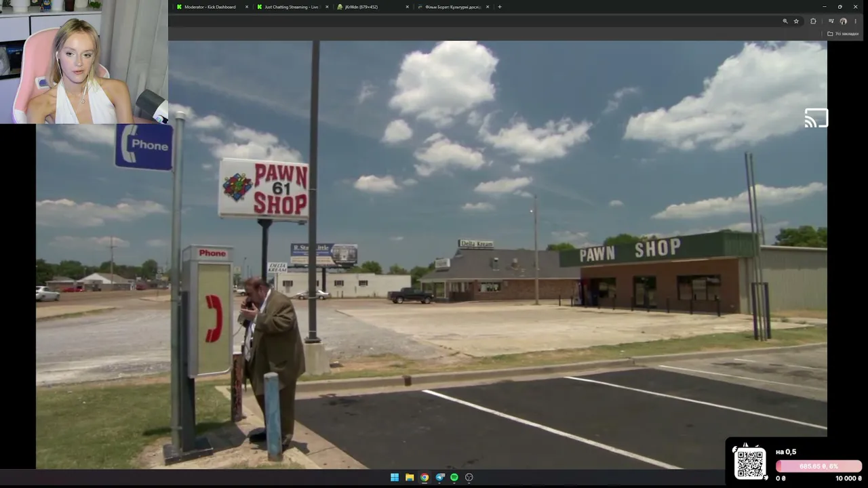Bookmark this page with the star icon
Viewport: 868px width, 488px height.
point(796,21)
